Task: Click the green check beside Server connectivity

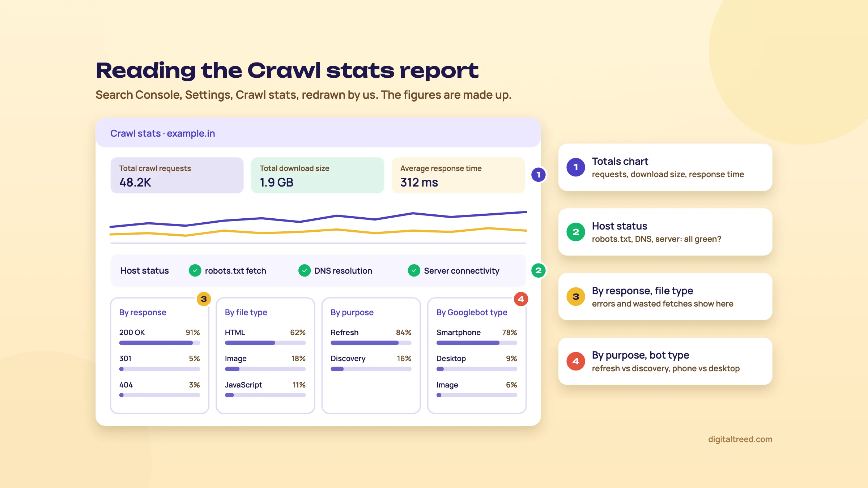Action: 414,270
